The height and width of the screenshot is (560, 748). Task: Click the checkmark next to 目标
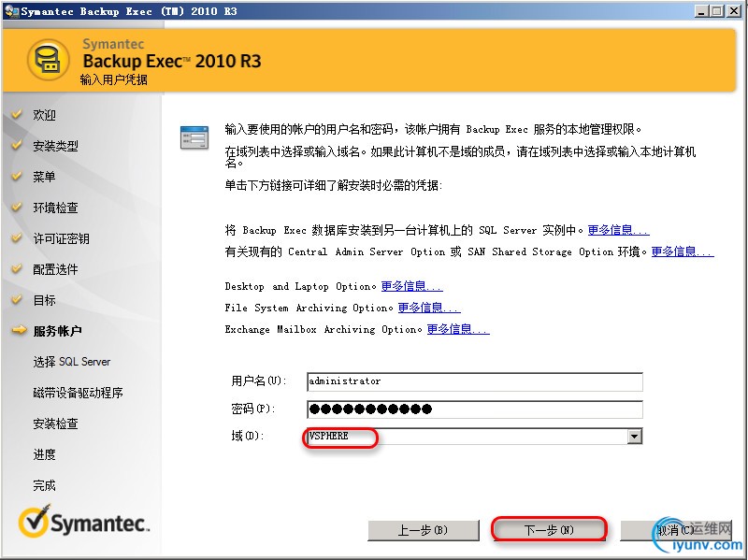(x=17, y=299)
